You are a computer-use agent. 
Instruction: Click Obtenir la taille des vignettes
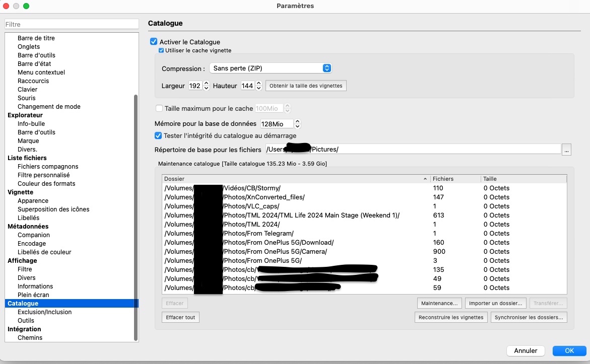coord(306,86)
